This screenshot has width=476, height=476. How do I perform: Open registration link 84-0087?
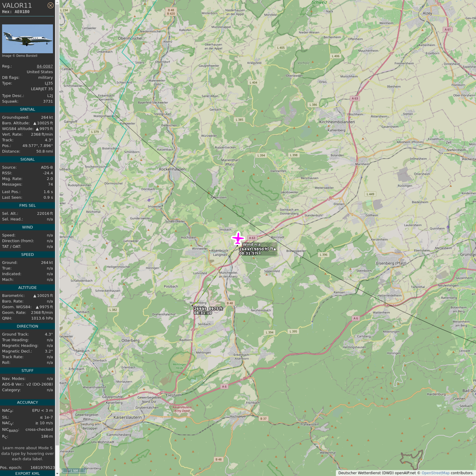pos(45,66)
